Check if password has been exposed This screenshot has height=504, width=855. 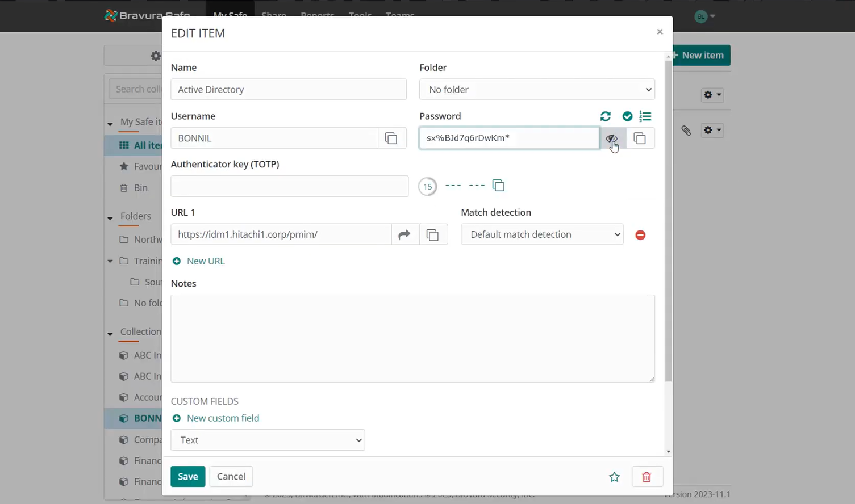coord(627,116)
